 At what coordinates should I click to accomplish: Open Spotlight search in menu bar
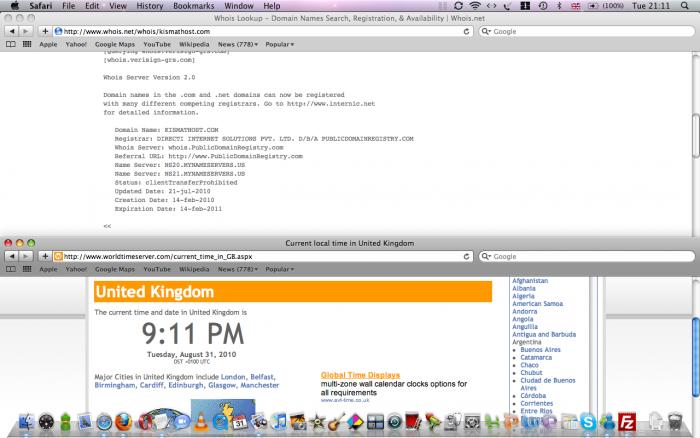tap(684, 6)
